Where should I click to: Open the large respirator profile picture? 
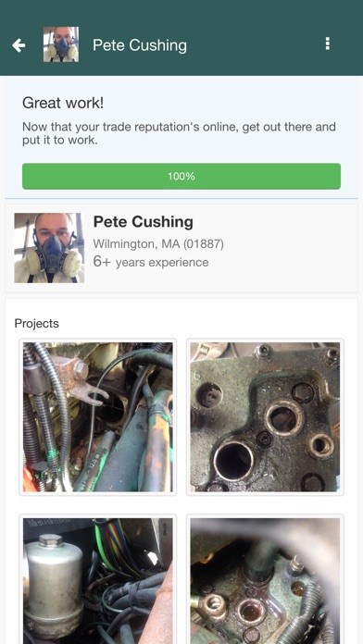tap(49, 248)
